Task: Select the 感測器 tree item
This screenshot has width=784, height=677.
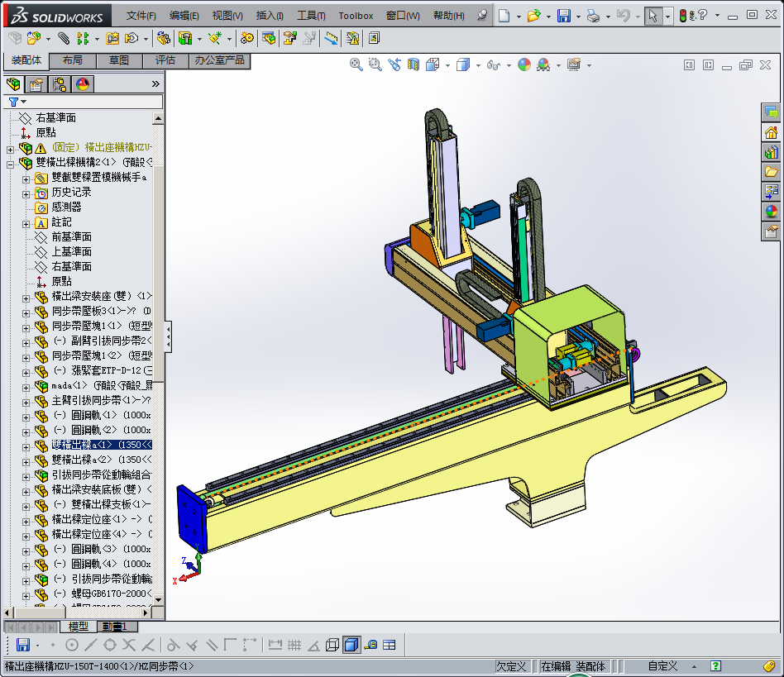Action: click(x=66, y=207)
